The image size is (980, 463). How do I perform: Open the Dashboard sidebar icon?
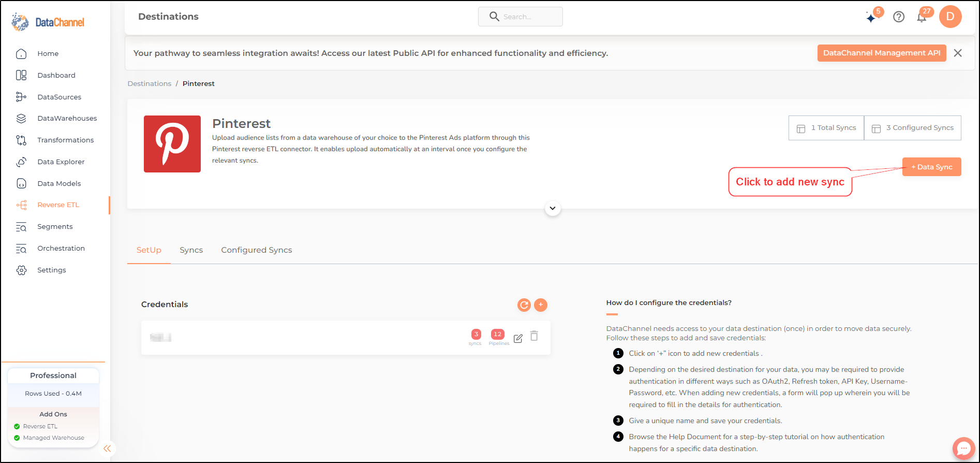tap(21, 75)
